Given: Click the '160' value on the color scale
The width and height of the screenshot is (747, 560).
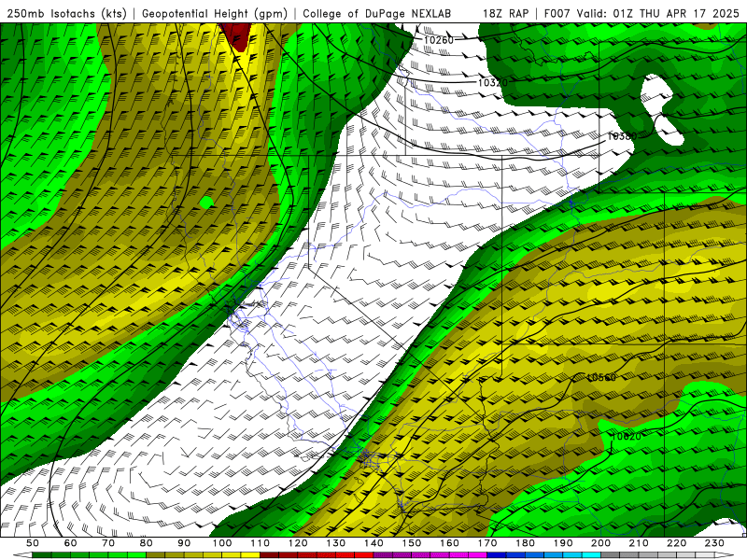Looking at the screenshot, I should [449, 543].
